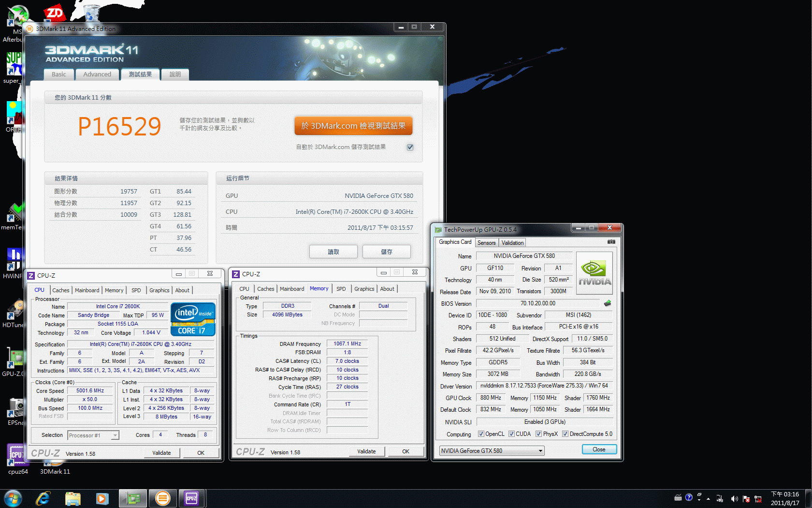Open the volume speaker tray icon
812x508 pixels.
[734, 498]
